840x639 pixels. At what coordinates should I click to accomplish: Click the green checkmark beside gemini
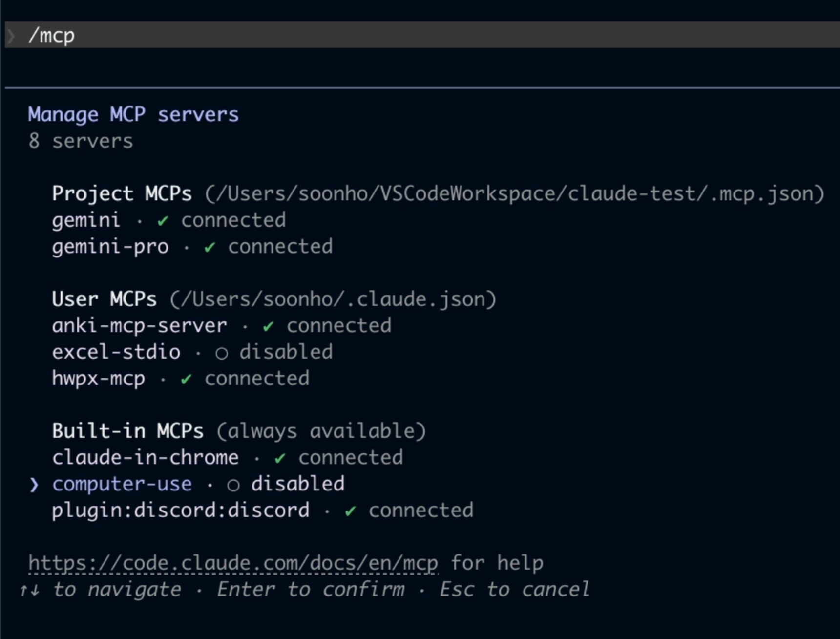[x=163, y=221]
